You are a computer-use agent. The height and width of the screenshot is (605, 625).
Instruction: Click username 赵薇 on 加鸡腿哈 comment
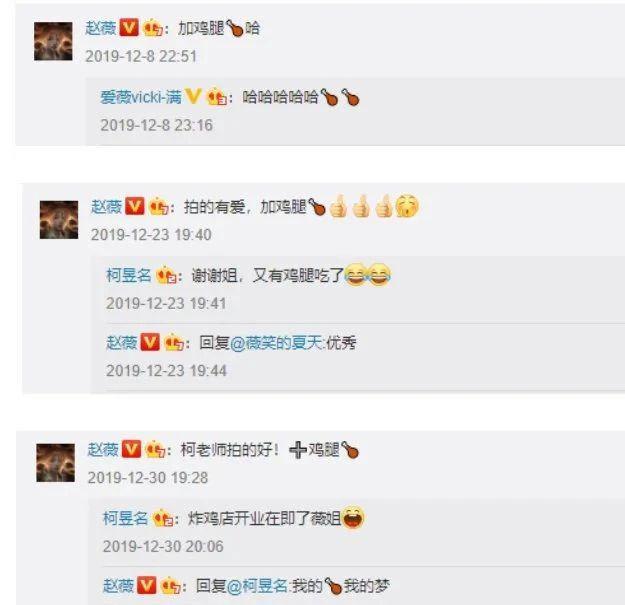point(100,28)
